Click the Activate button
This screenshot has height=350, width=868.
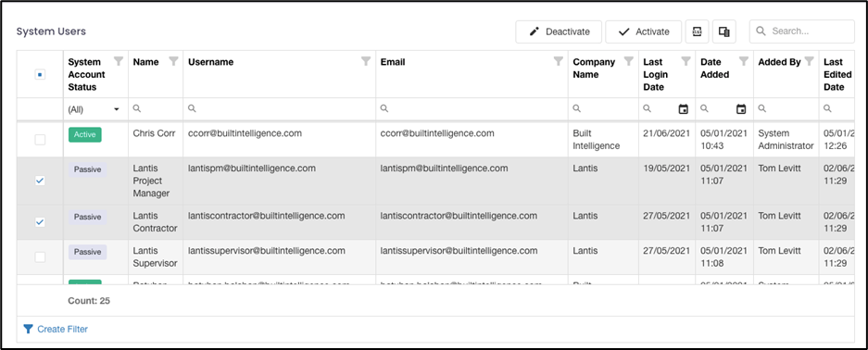click(643, 31)
